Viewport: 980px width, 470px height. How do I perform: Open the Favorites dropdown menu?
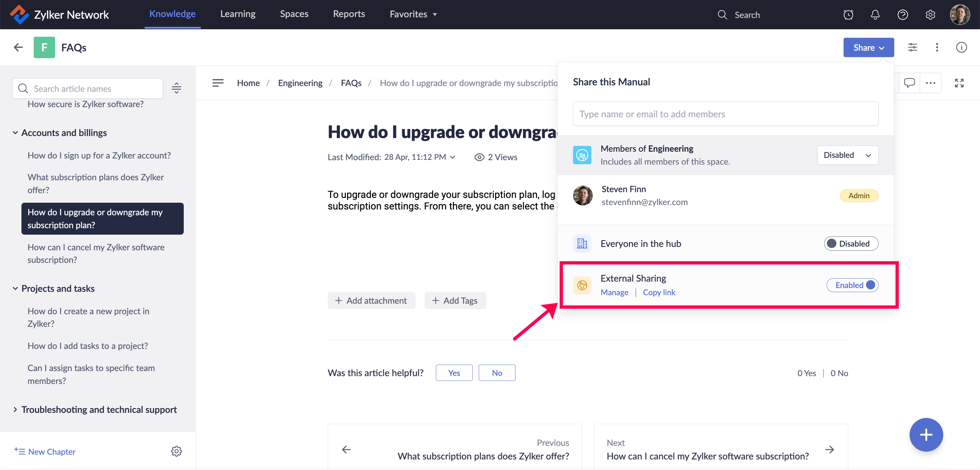coord(413,14)
